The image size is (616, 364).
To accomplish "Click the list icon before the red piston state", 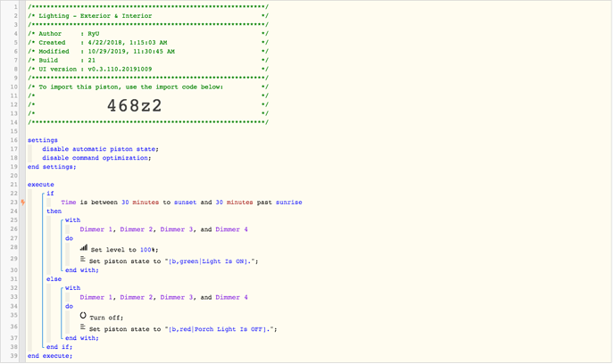I will coord(82,327).
